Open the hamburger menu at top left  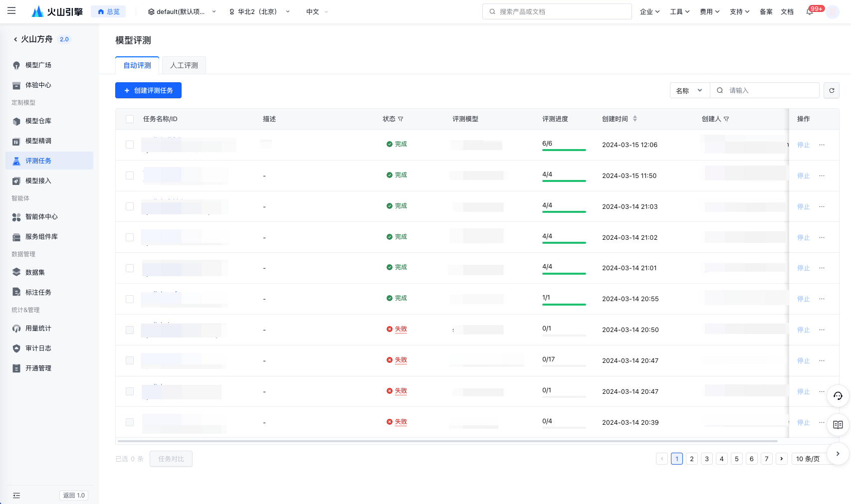tap(11, 11)
